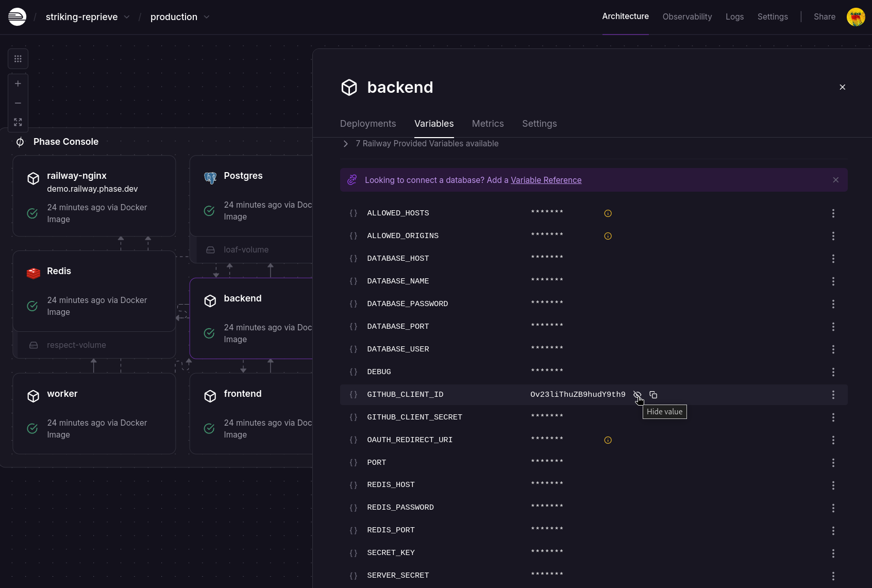Click the Share button in the top bar

(824, 16)
